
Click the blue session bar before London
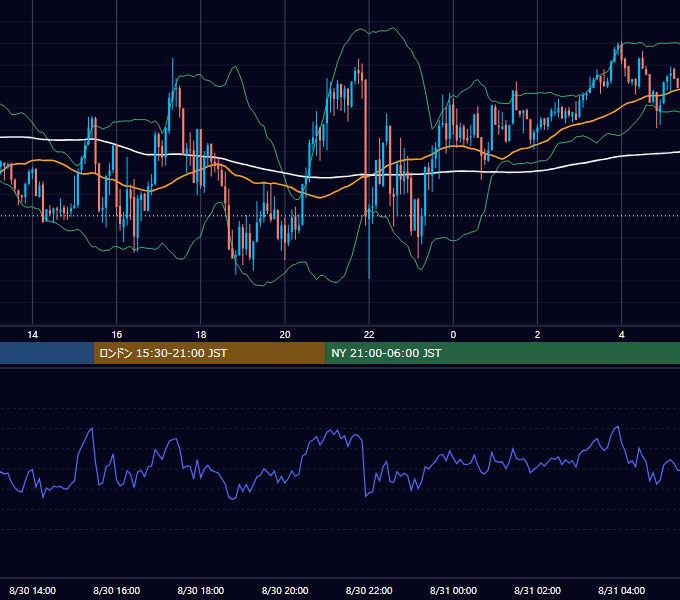tap(47, 353)
